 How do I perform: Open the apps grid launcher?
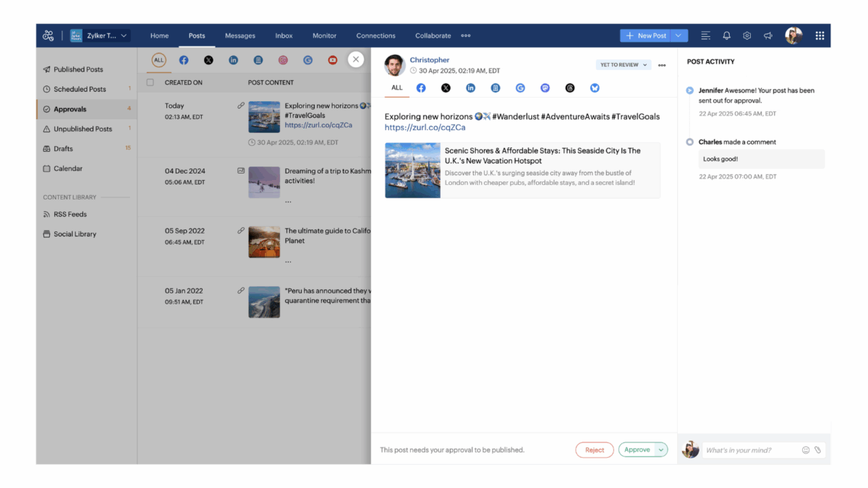point(820,35)
